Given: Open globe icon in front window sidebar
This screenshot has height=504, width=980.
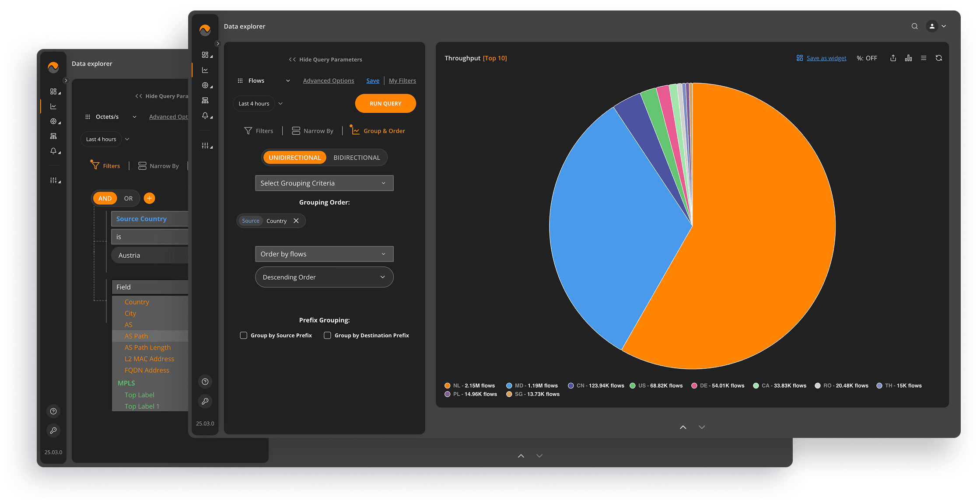Looking at the screenshot, I should [205, 85].
